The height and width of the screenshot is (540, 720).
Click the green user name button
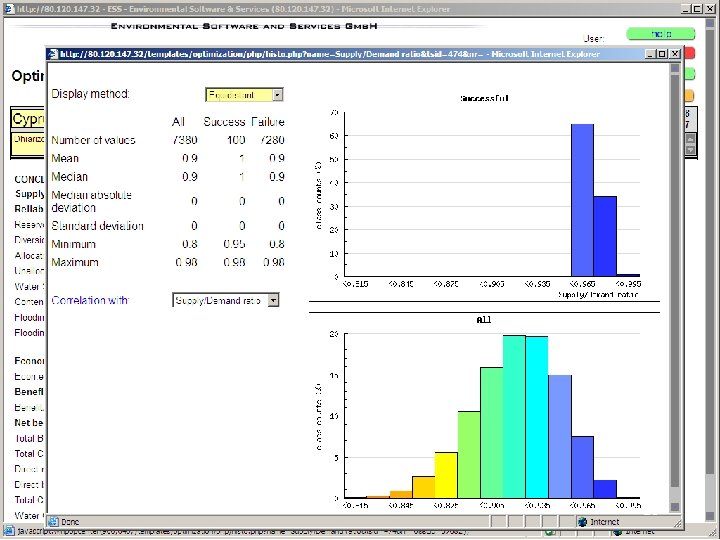[661, 34]
